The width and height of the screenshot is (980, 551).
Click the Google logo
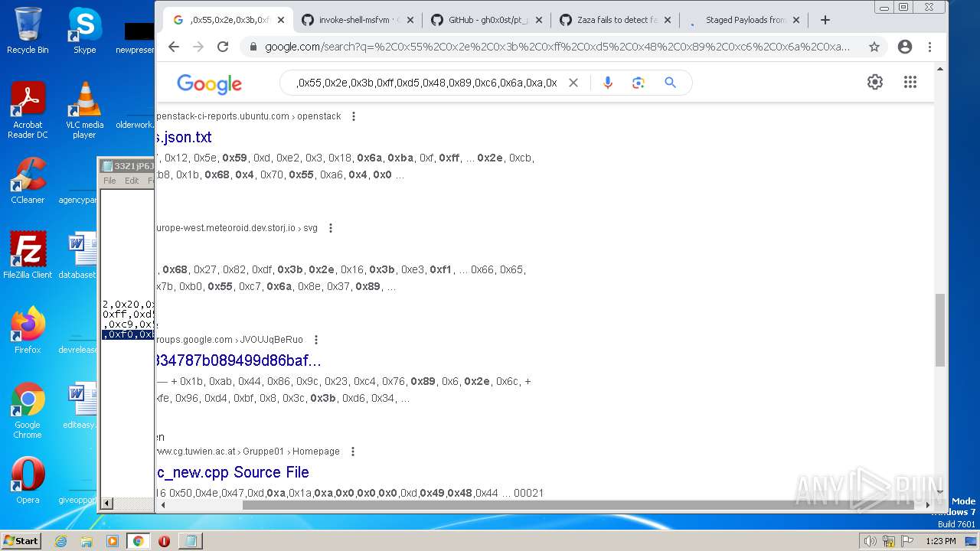(209, 83)
